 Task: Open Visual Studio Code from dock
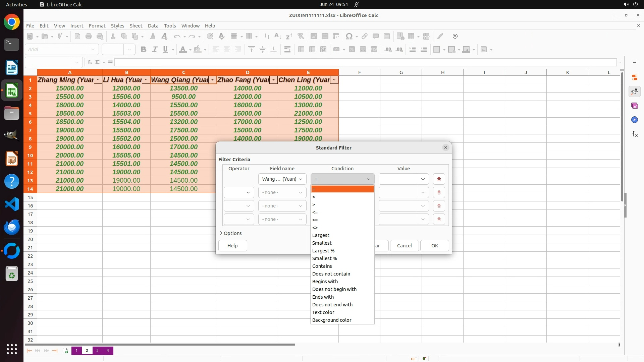coord(12,204)
